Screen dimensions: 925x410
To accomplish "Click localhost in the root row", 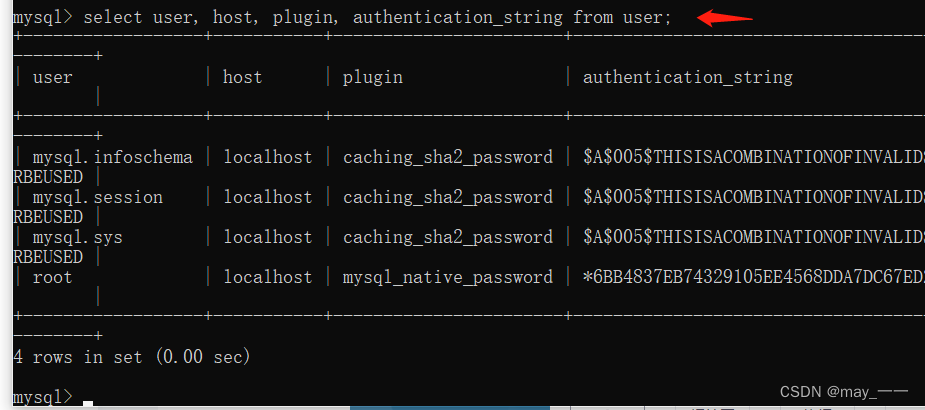I will (268, 277).
